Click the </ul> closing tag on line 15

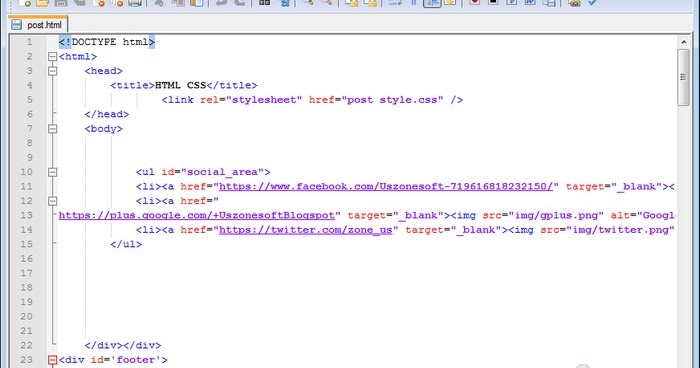[x=126, y=244]
